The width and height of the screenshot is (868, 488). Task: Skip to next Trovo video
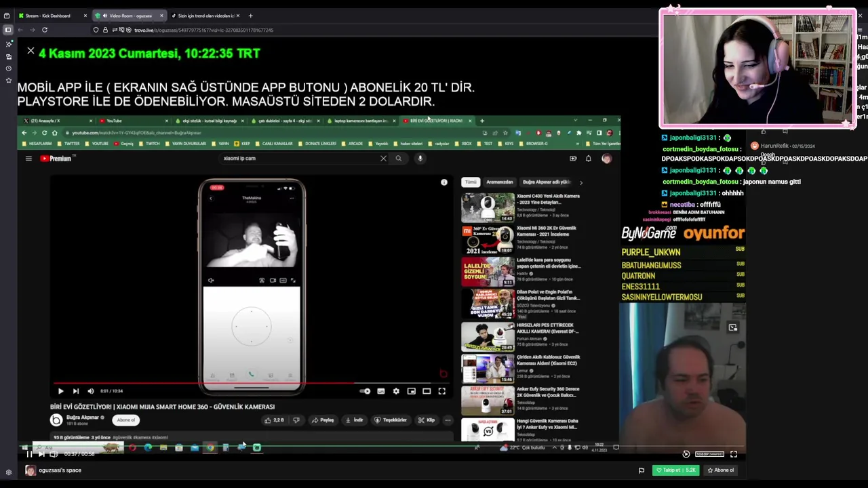[x=41, y=454]
